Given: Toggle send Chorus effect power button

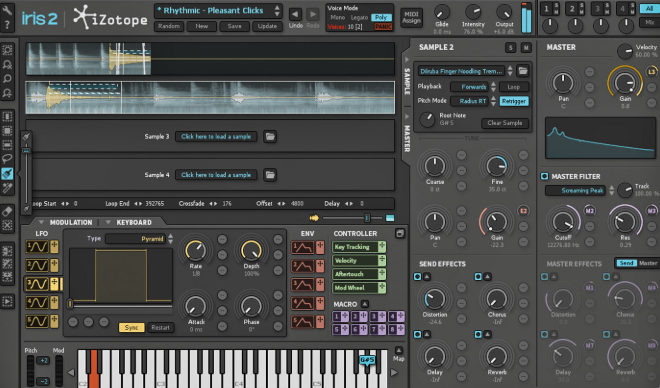Looking at the screenshot, I should pos(478,276).
